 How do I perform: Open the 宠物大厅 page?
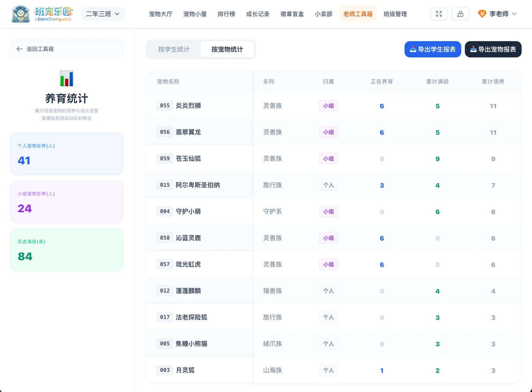(160, 14)
